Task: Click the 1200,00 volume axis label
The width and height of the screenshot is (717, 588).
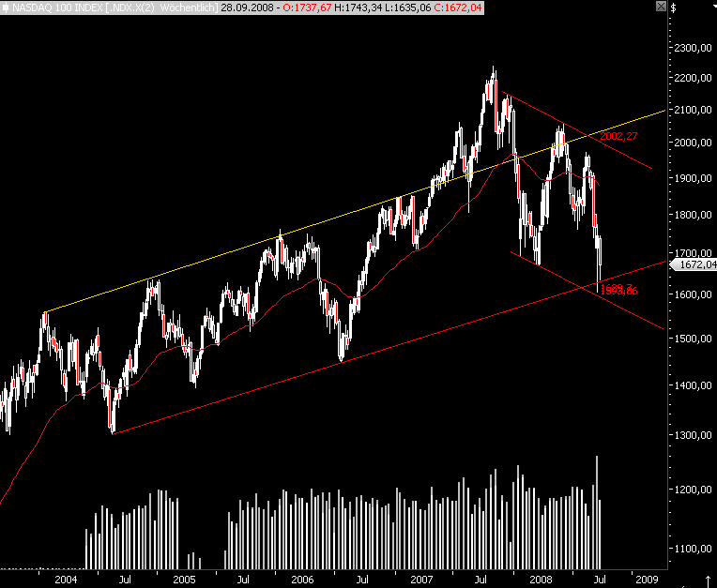Action: pos(694,490)
